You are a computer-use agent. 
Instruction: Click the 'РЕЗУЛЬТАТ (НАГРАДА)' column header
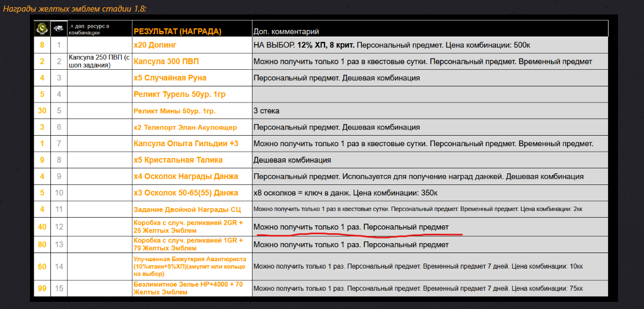(177, 32)
